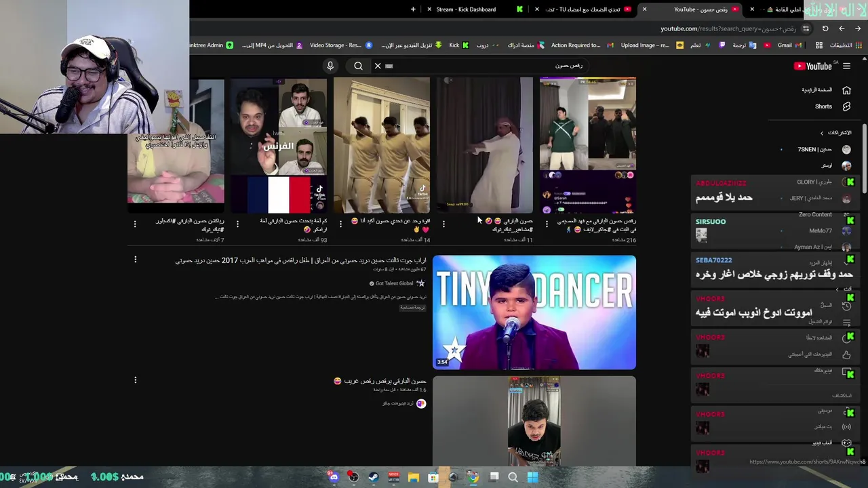
Task: Open the Linktree Admin bookmark
Action: pos(212,45)
